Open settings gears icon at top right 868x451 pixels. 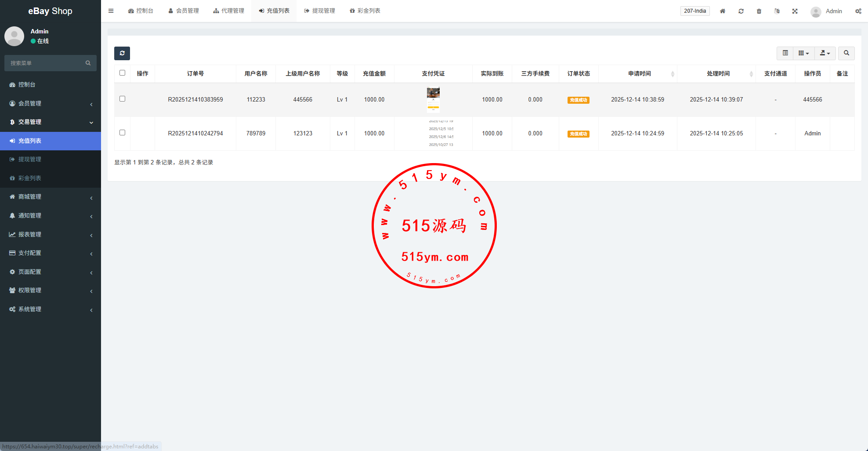(x=858, y=11)
